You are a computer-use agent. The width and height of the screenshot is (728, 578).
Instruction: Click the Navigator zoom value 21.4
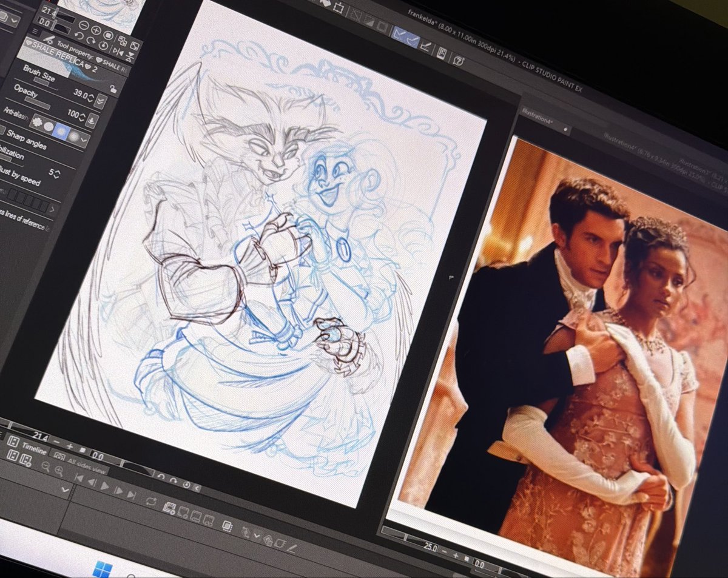coord(49,10)
